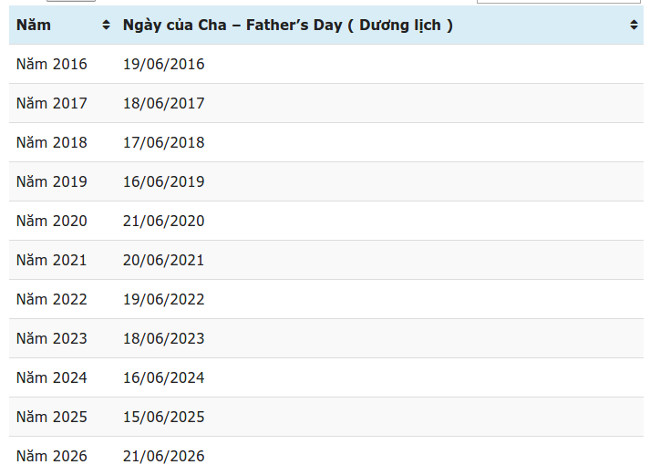Viewport: 650px width, 475px height.
Task: Click the date 19/06/2022
Action: point(163,299)
